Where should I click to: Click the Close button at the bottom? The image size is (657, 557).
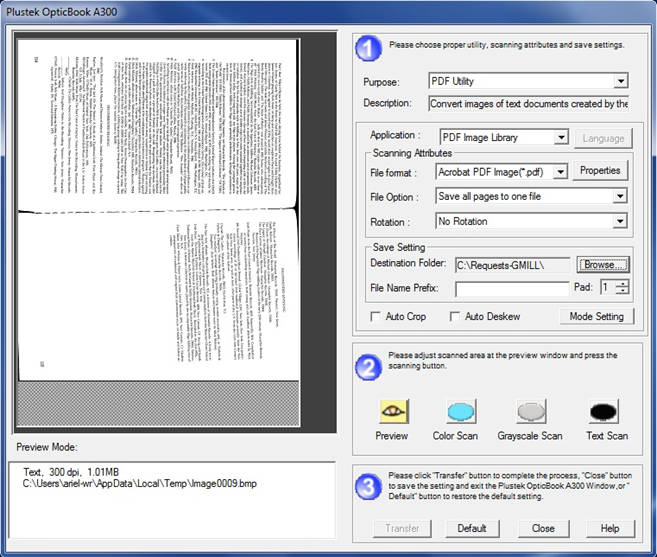[543, 529]
